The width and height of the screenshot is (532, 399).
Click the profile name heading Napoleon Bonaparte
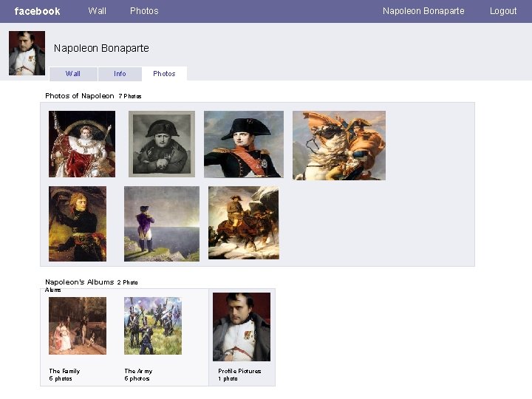pyautogui.click(x=101, y=48)
